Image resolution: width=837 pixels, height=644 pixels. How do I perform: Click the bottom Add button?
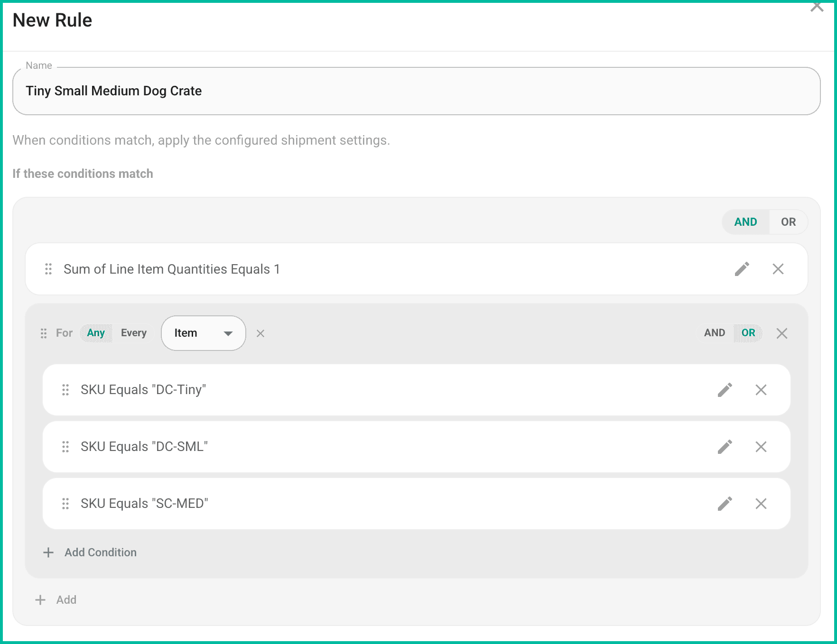[x=56, y=600]
